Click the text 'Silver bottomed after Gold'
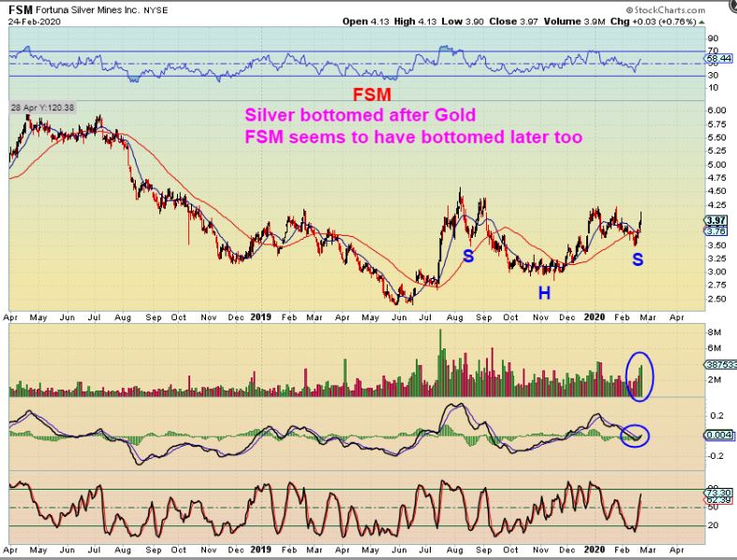 360,115
